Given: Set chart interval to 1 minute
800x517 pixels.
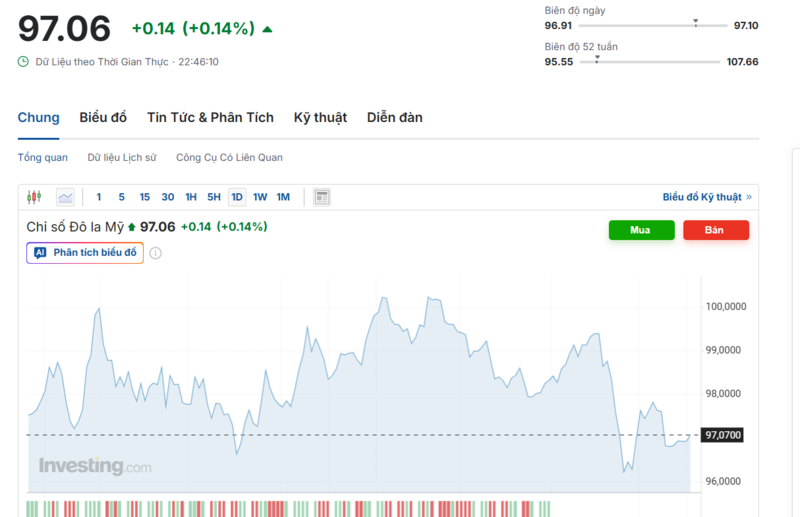Looking at the screenshot, I should coord(98,197).
